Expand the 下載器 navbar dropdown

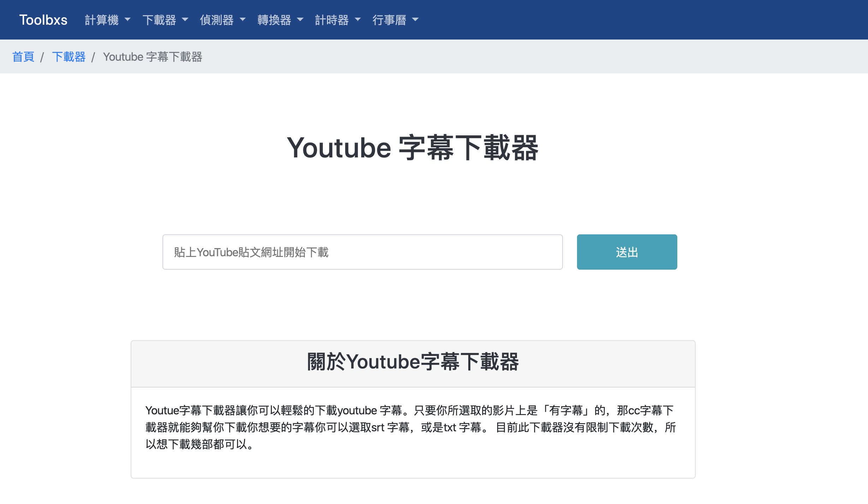(165, 20)
